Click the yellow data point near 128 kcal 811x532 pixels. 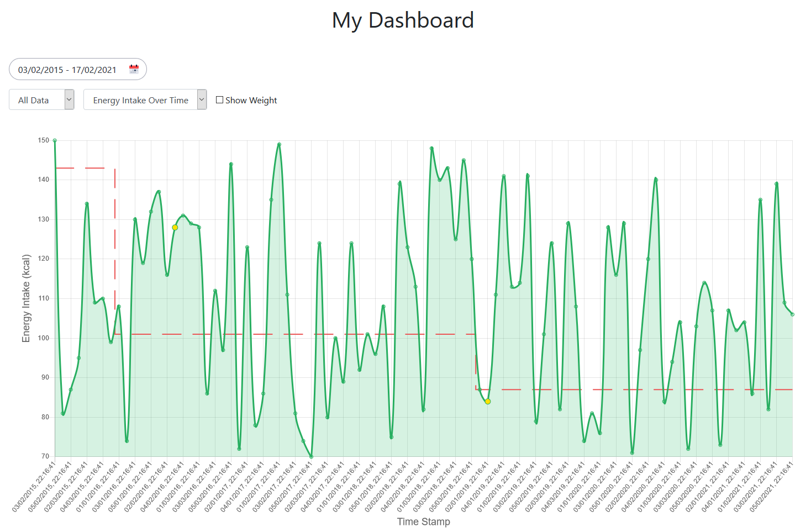coord(175,228)
